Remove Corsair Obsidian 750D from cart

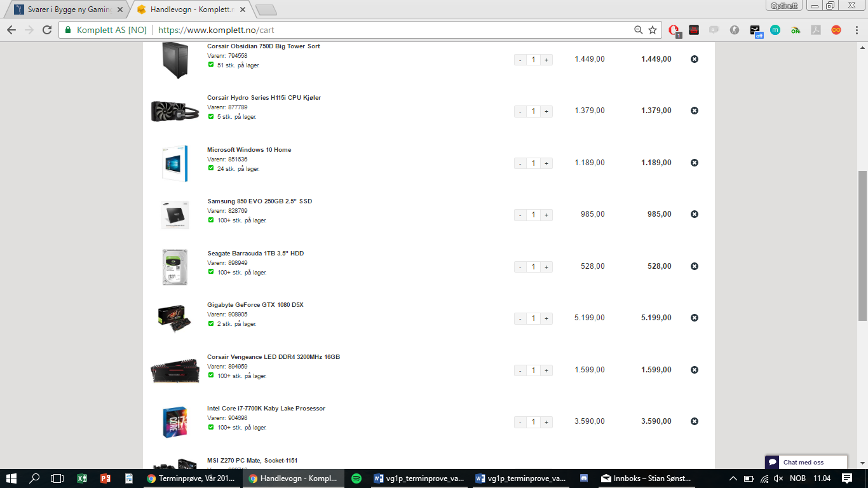[x=695, y=59]
